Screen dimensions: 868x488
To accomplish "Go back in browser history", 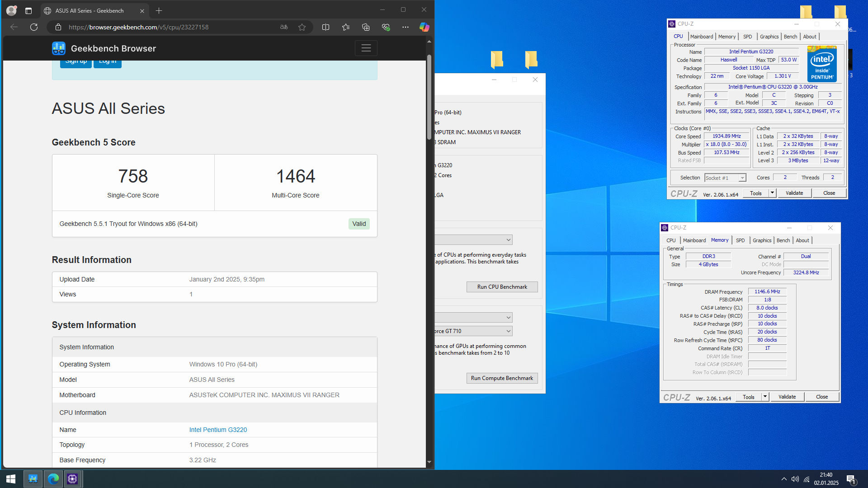I will pos(14,27).
